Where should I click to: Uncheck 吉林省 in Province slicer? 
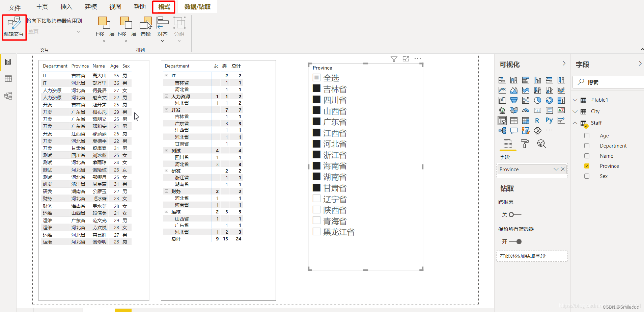pos(316,88)
